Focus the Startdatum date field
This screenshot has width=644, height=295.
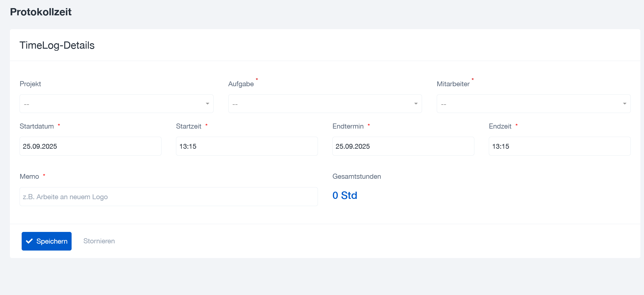click(x=90, y=146)
